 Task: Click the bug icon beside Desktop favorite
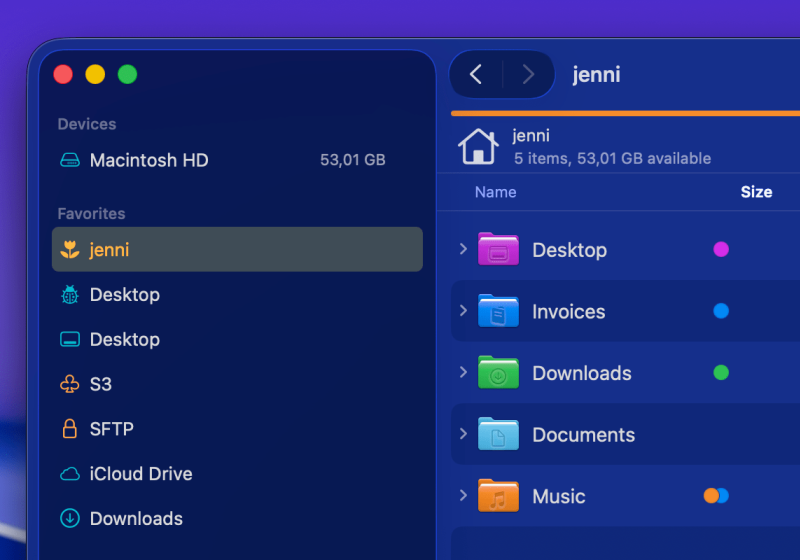pyautogui.click(x=70, y=295)
